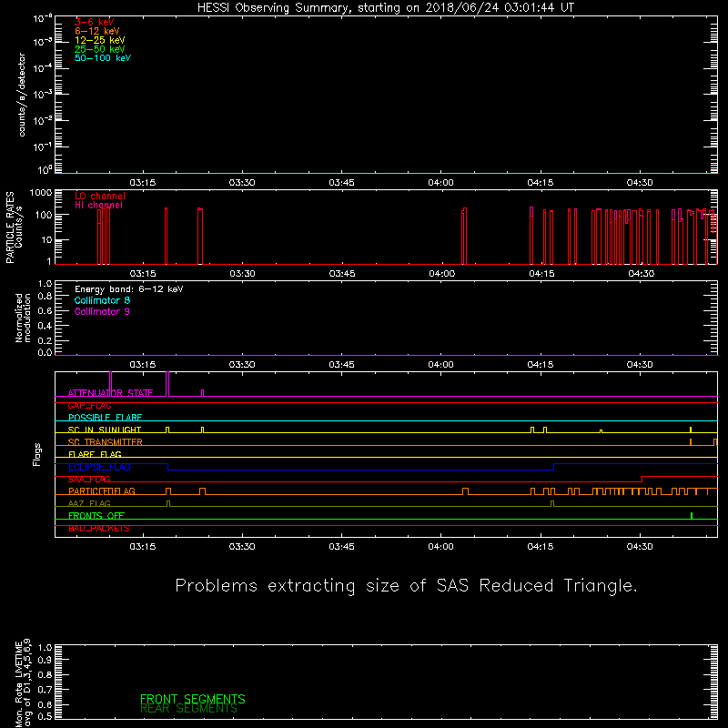Select the SC_IN_SUNLIGHT flag label
Image resolution: width=728 pixels, height=728 pixels.
point(105,430)
